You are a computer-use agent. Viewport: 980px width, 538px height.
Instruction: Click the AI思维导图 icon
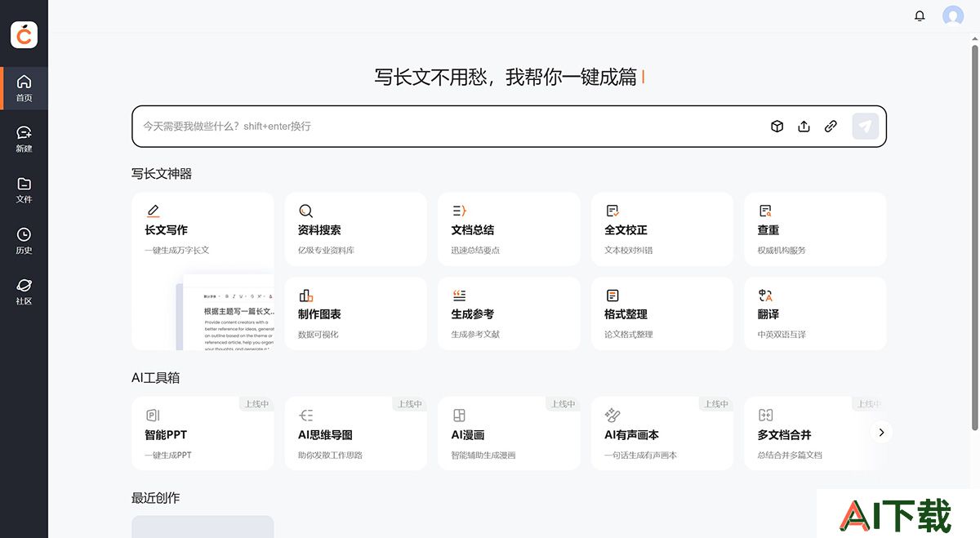305,416
